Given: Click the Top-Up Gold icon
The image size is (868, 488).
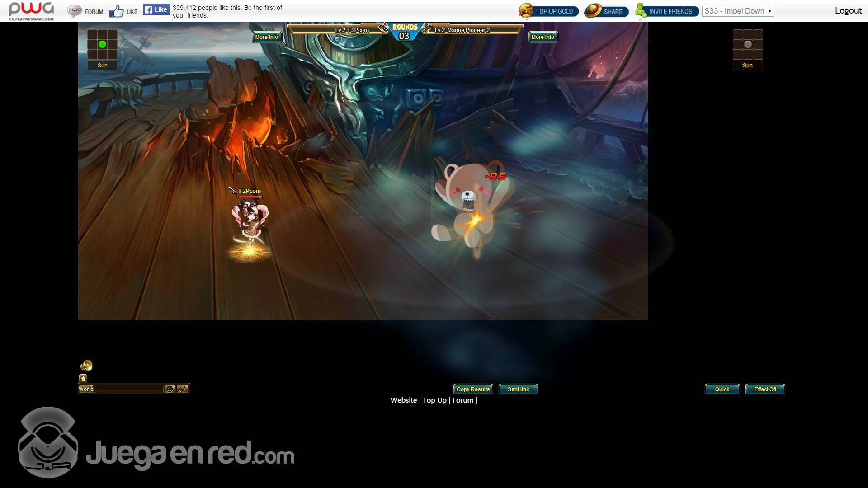Looking at the screenshot, I should [x=526, y=11].
